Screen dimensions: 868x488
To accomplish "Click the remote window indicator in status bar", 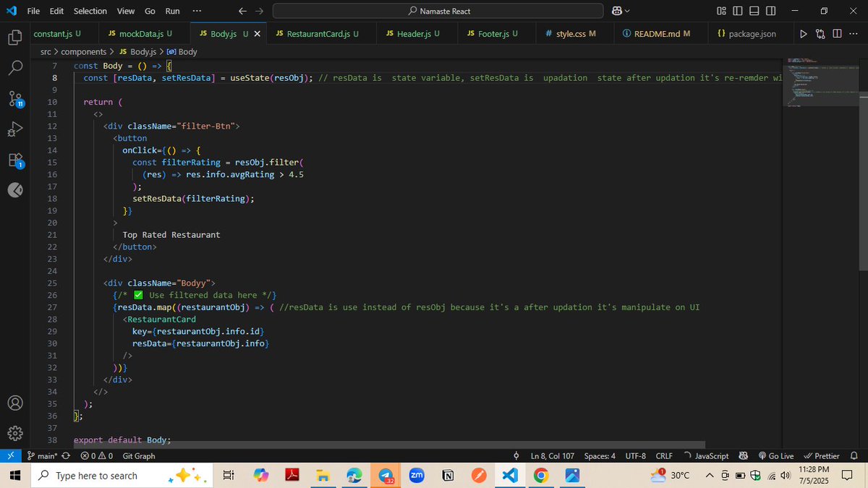I will (10, 456).
